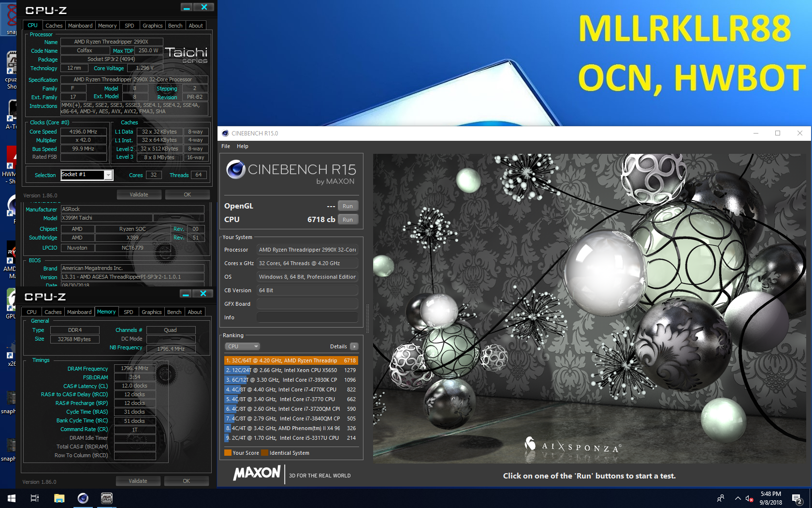Screen dimensions: 812x508
Task: Open Mainboard tab in the lower CPU-Z window
Action: tap(79, 312)
